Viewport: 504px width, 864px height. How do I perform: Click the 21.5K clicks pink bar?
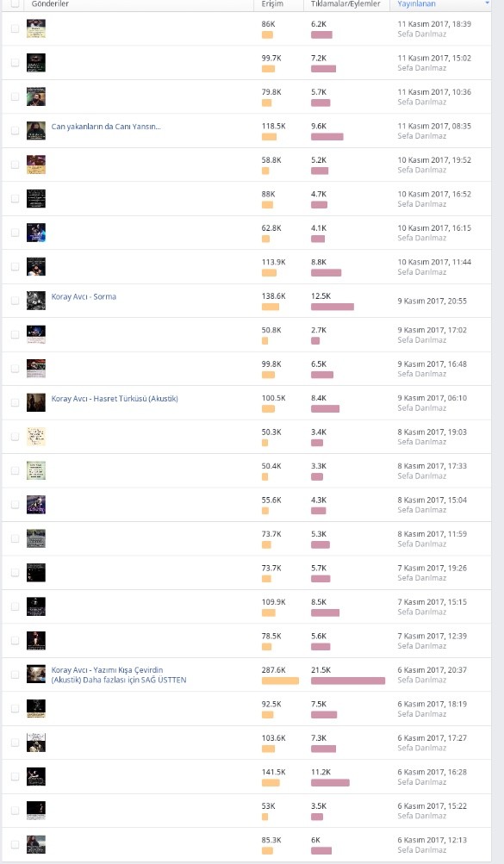tap(347, 681)
